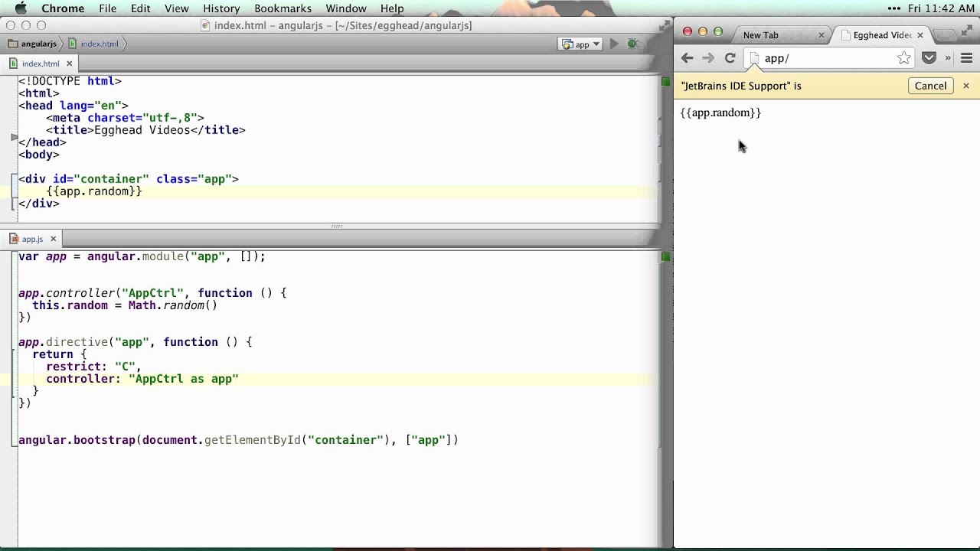Open the Apple menu
The width and height of the screenshot is (980, 551).
click(21, 8)
